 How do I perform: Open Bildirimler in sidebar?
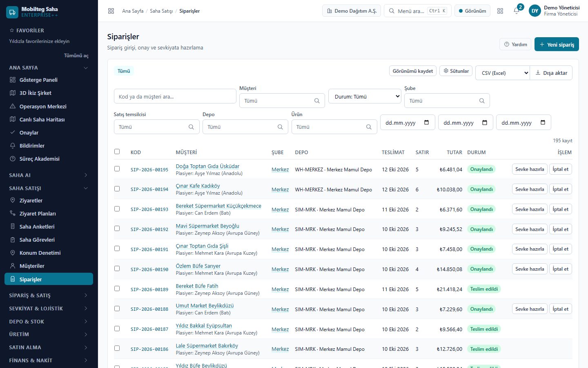point(49,146)
